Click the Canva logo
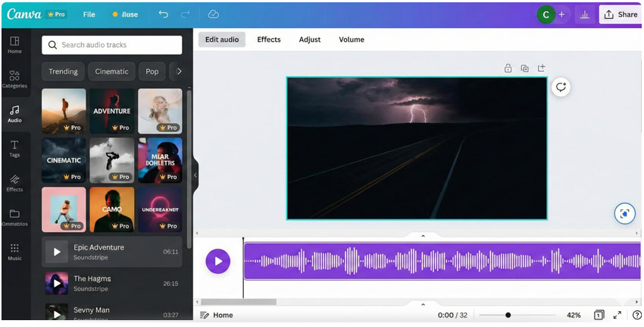The height and width of the screenshot is (327, 644). 23,14
